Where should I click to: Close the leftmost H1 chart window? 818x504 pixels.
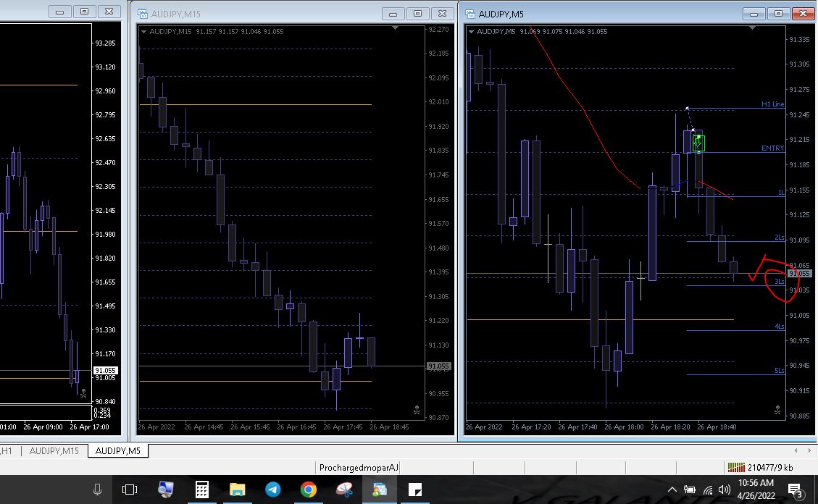[109, 12]
